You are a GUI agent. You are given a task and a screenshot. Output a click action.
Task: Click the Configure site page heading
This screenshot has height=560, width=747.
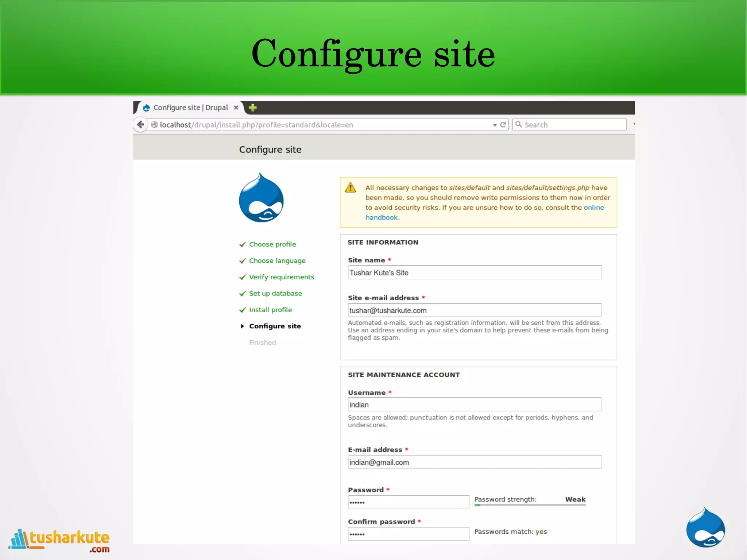270,150
